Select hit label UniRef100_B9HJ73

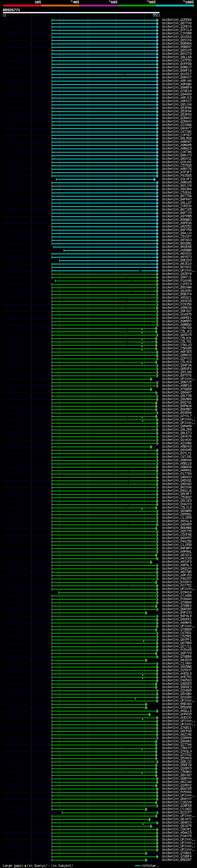[177, 155]
